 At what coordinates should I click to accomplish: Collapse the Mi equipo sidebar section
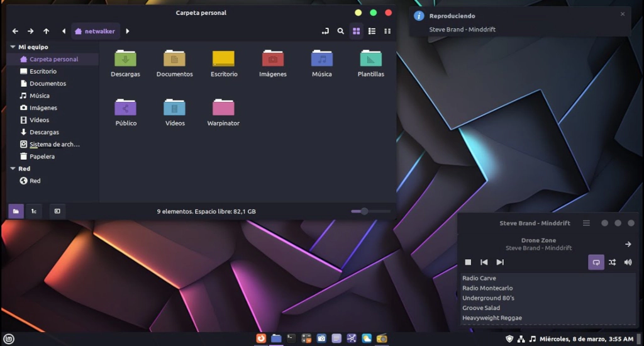[13, 47]
